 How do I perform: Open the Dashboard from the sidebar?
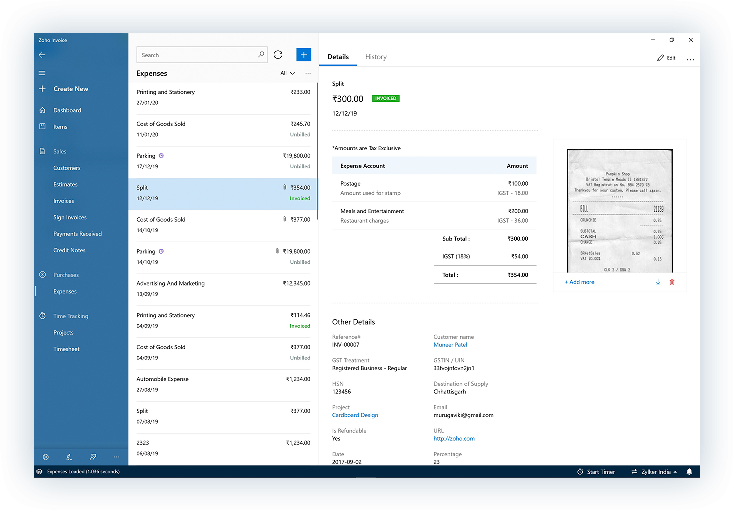[67, 110]
